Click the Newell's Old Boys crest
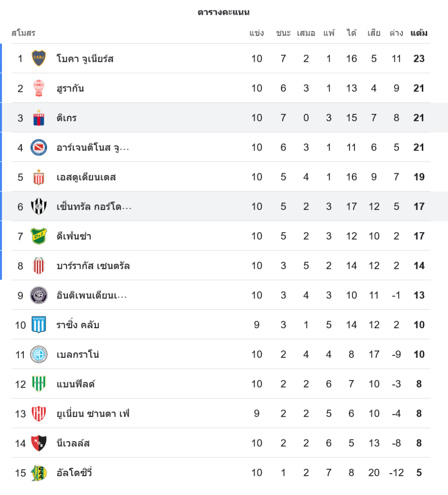The image size is (448, 495). [x=39, y=443]
